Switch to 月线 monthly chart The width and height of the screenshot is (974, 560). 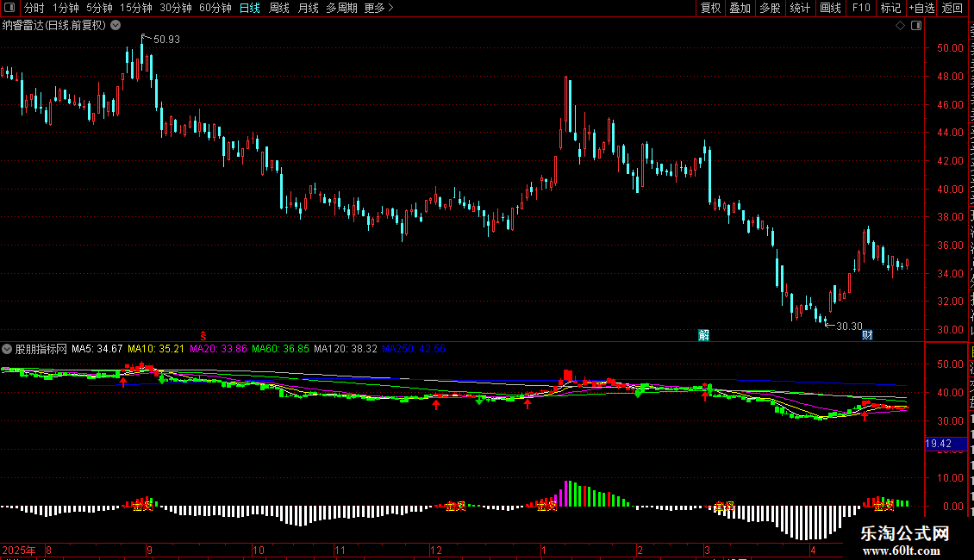(308, 8)
